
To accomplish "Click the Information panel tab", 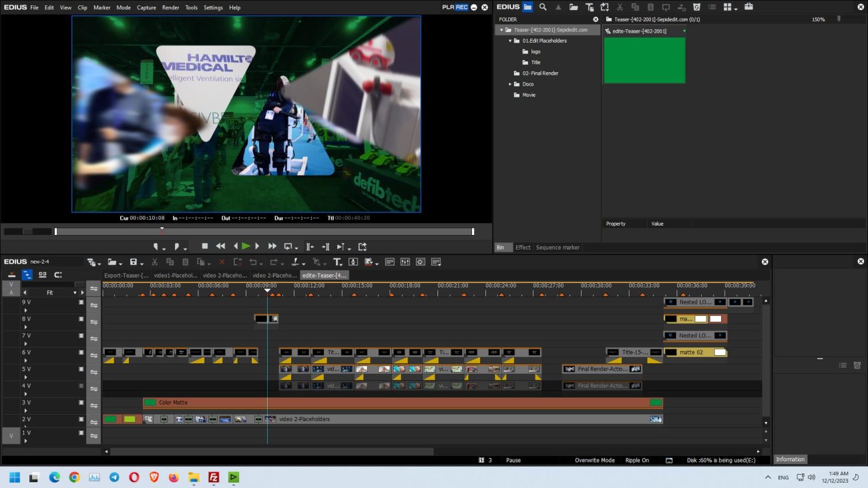I will (790, 459).
